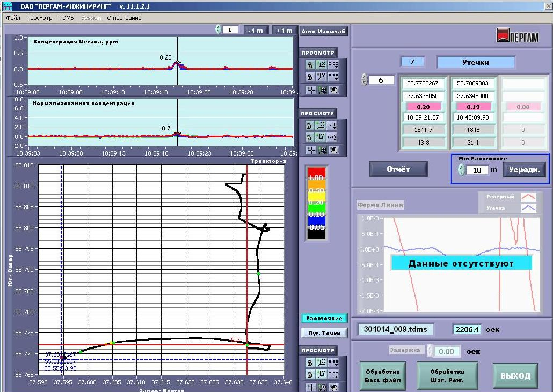
Task: Click stepper beside Задержка delay field
Action: (430, 351)
